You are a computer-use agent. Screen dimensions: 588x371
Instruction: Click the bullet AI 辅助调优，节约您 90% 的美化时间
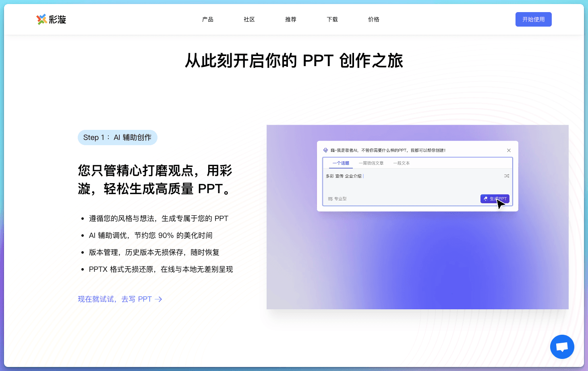point(151,236)
